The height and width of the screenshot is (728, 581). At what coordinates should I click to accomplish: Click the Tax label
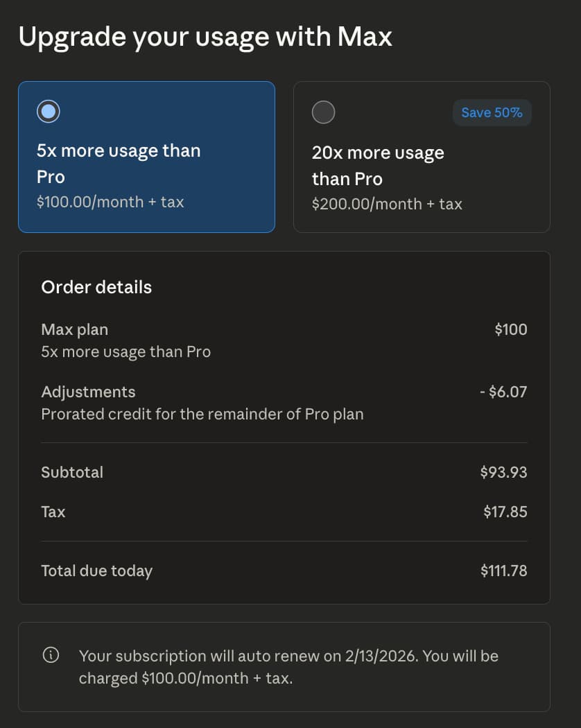[53, 512]
